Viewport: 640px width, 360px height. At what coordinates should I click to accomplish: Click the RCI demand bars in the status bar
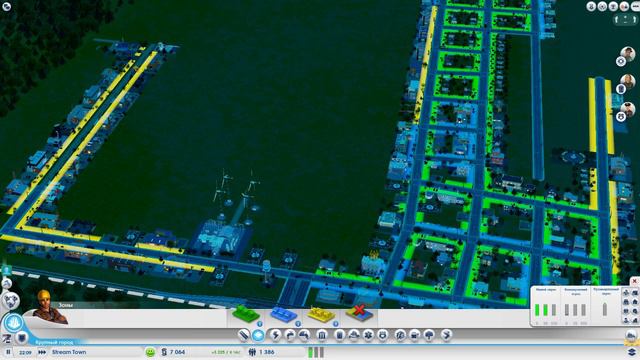(316, 352)
